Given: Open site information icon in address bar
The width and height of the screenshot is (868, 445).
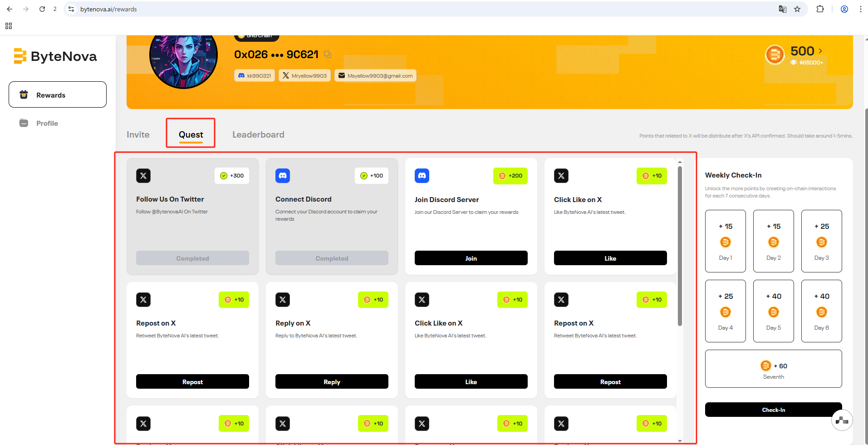Looking at the screenshot, I should click(x=71, y=9).
